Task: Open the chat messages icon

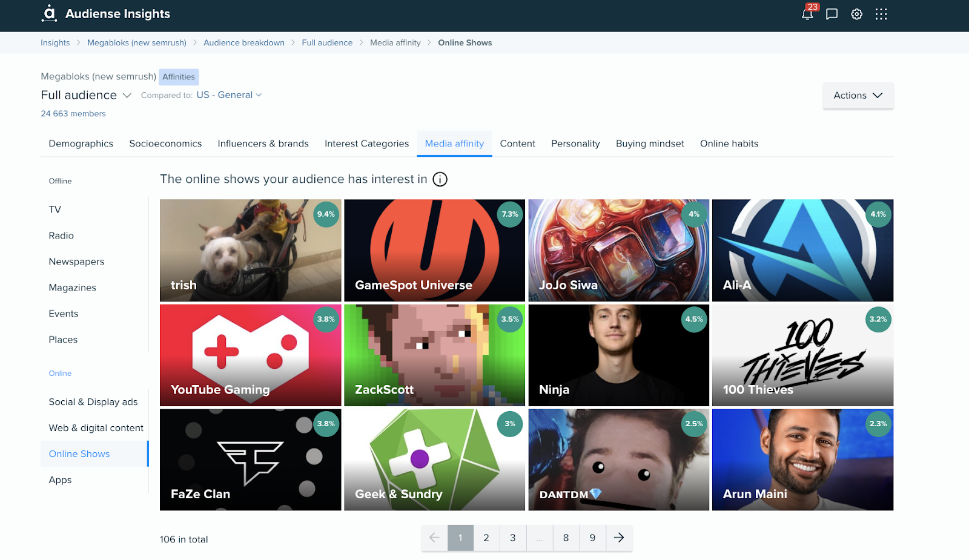Action: [x=832, y=14]
